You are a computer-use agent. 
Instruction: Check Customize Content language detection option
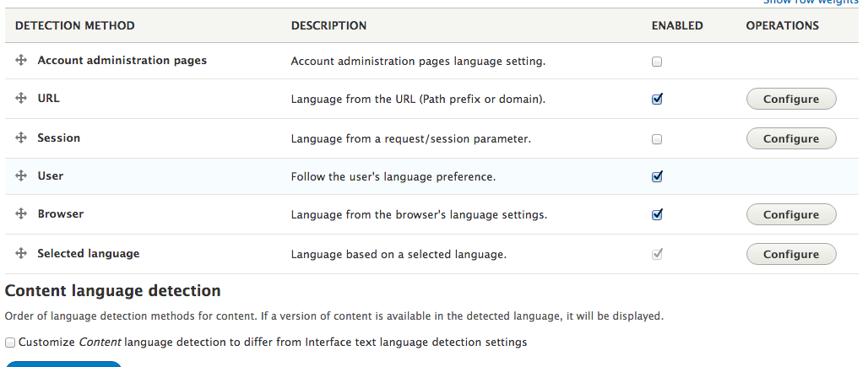pos(10,343)
